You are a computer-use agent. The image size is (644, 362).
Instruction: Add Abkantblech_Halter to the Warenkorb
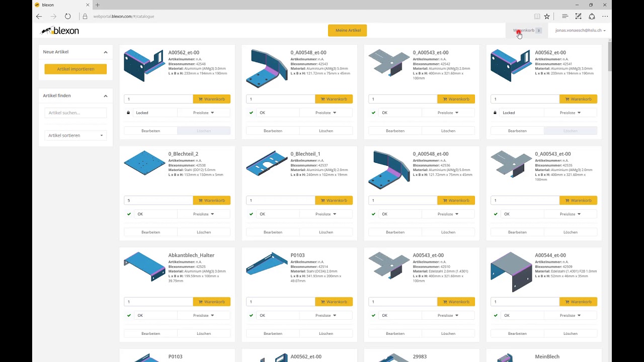pos(212,302)
